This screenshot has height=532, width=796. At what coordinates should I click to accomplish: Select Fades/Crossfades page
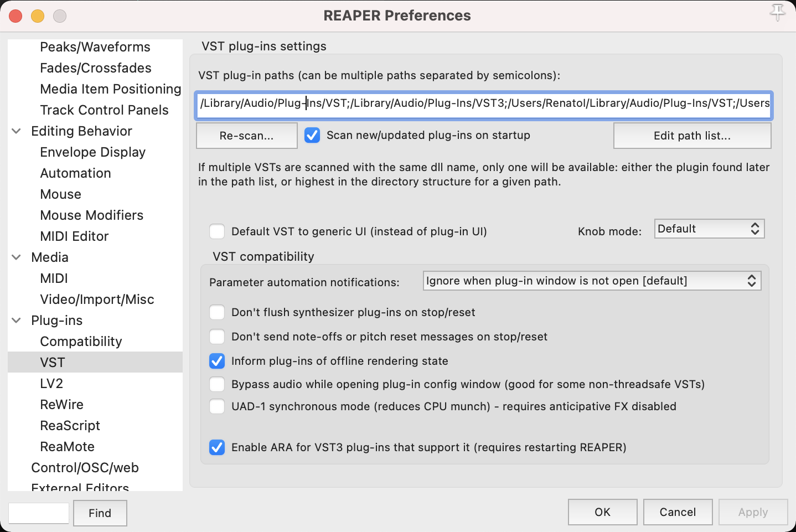[x=96, y=68]
